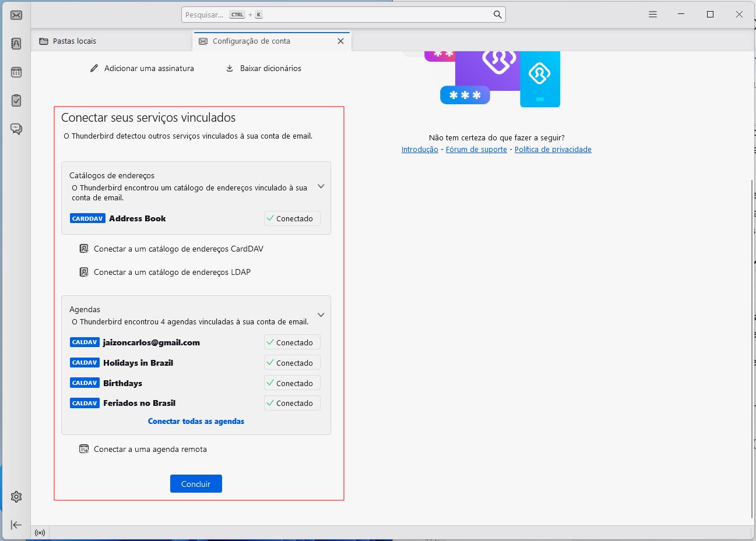Image resolution: width=756 pixels, height=541 pixels.
Task: Open the Fórum de suporte link
Action: point(476,149)
